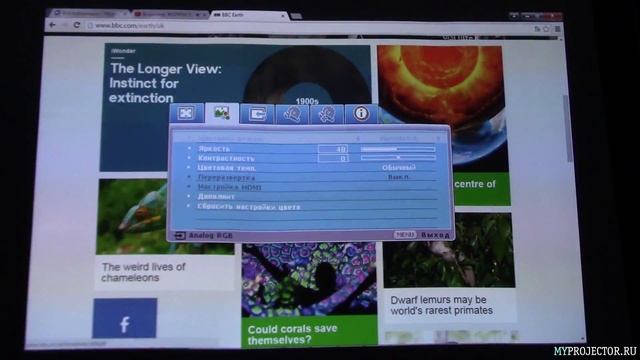
Task: Open the second wrench-and-gear settings tab
Action: tap(327, 113)
